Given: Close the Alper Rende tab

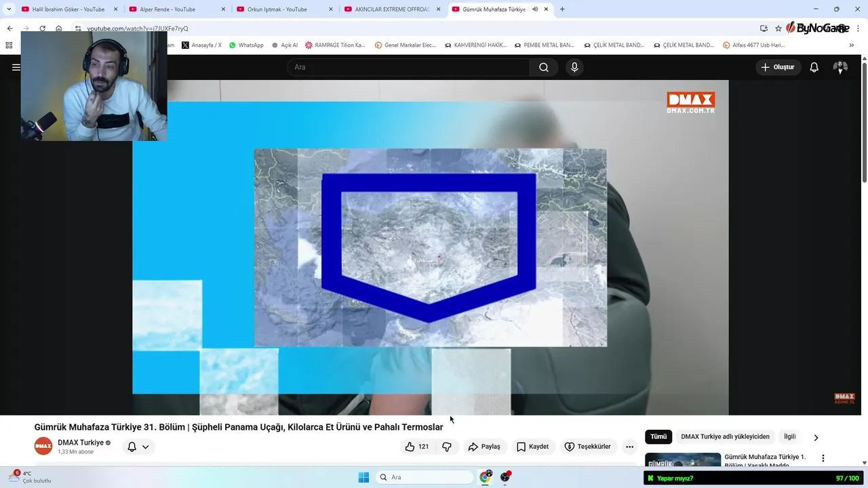Looking at the screenshot, I should [x=223, y=9].
